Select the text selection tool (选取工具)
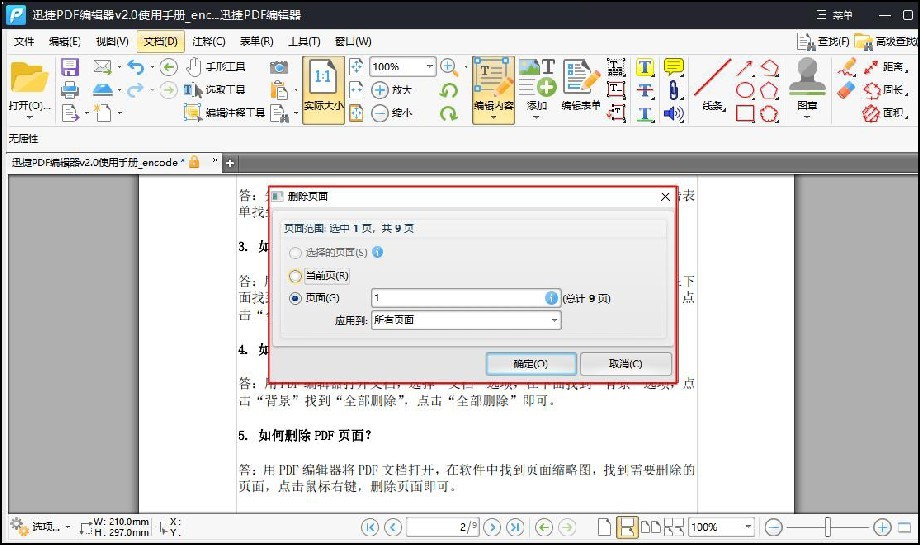This screenshot has width=920, height=545. click(215, 90)
